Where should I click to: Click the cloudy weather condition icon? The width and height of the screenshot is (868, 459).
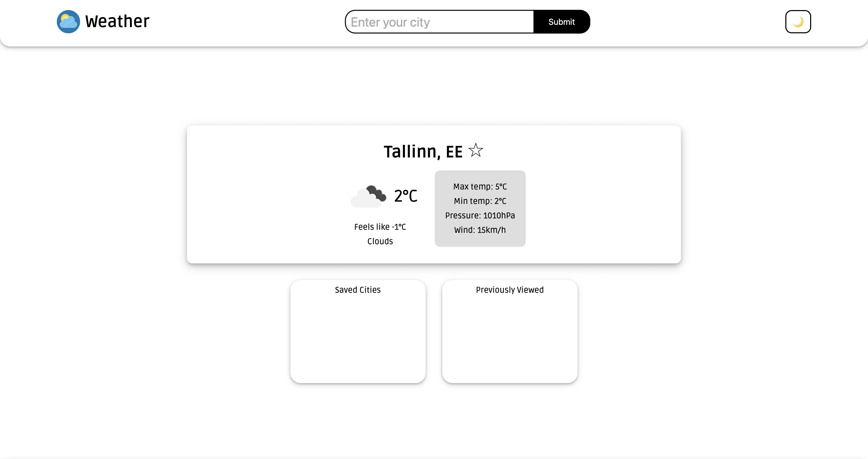(368, 196)
